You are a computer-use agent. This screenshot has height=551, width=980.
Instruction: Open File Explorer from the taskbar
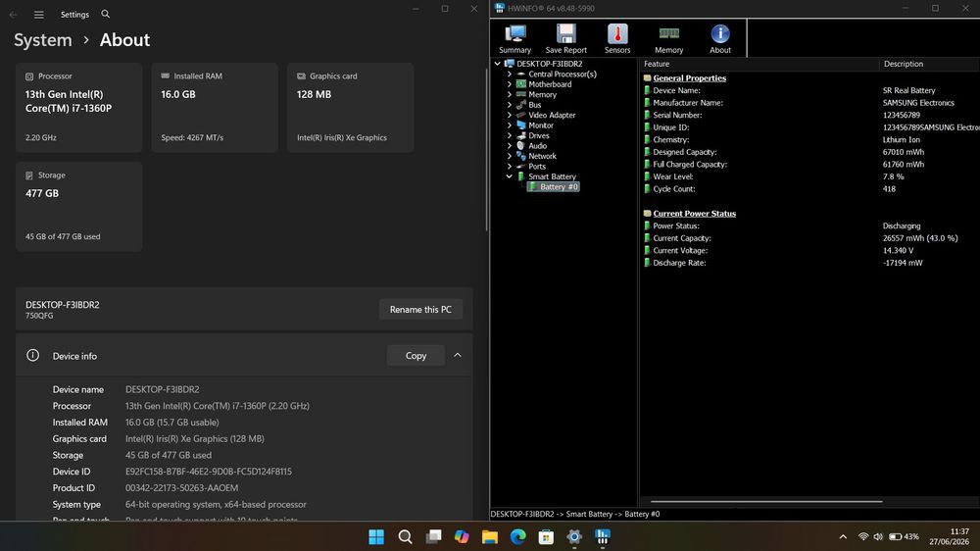click(489, 536)
